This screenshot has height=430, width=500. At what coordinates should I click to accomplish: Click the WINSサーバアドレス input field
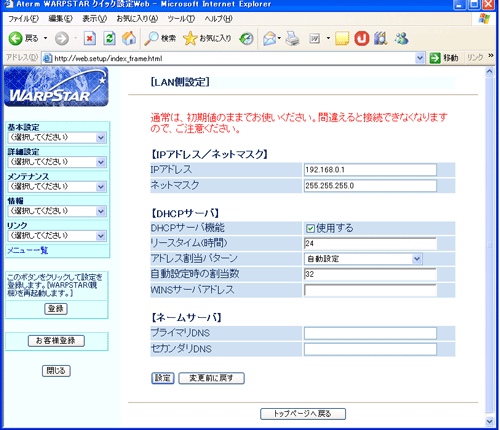(370, 290)
